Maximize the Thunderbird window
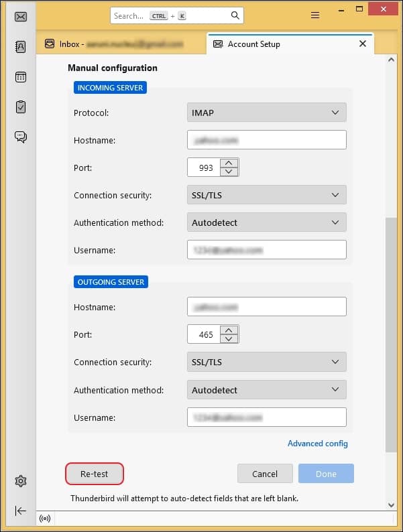Screen dimensions: 403x532 tap(359, 9)
